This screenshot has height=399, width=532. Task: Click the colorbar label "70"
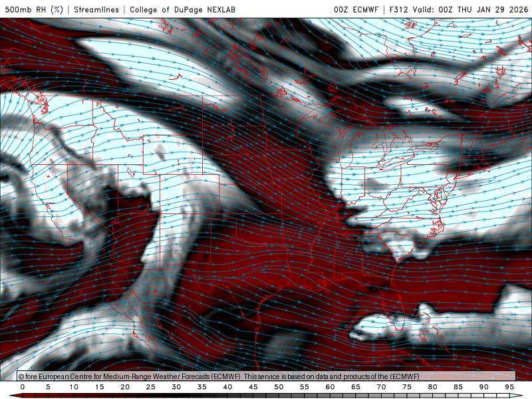click(x=381, y=387)
